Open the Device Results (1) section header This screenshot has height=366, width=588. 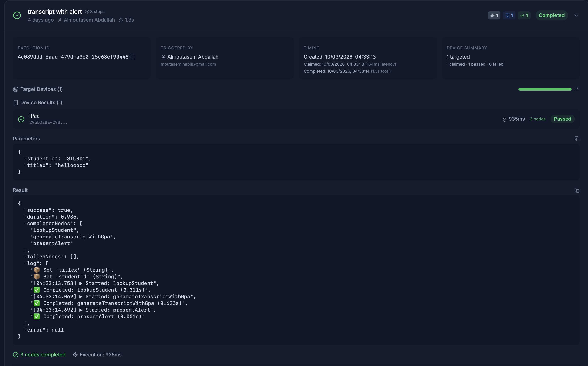tap(41, 103)
